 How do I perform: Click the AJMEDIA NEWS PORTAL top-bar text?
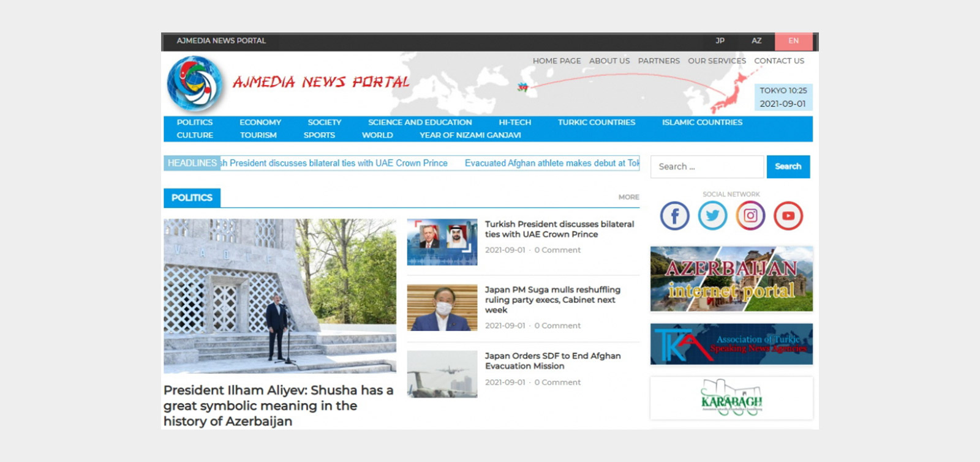[221, 41]
